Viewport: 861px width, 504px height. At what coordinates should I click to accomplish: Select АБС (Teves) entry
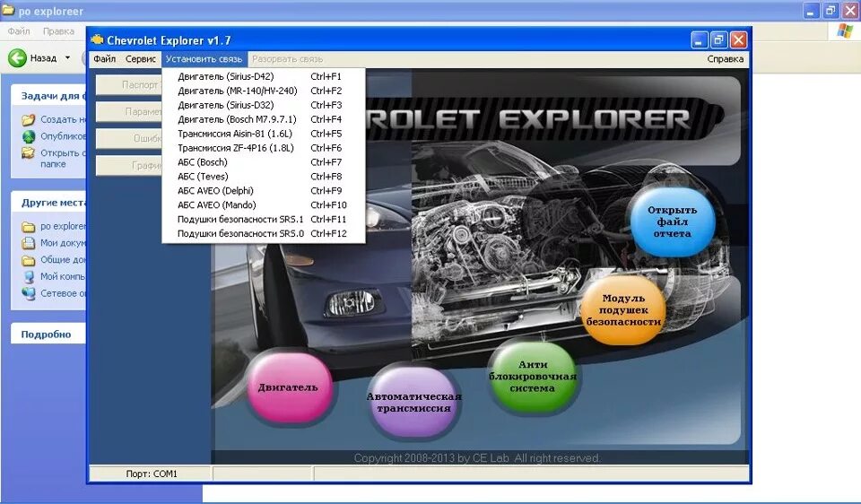click(x=264, y=177)
